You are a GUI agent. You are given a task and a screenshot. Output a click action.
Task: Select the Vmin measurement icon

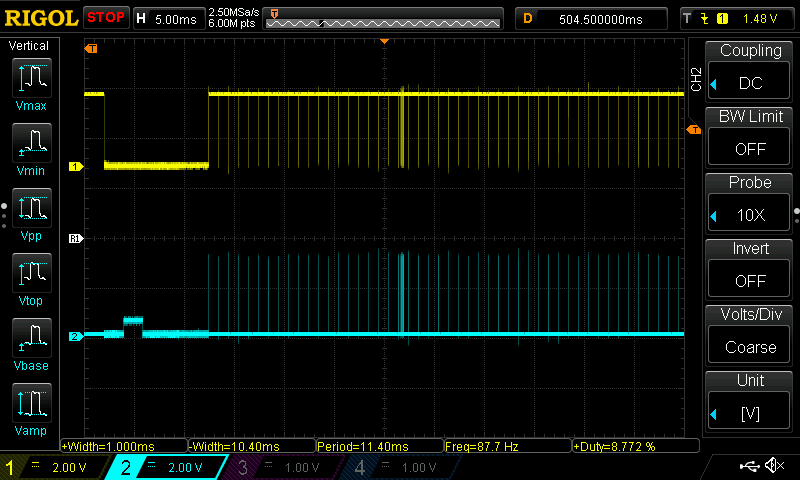pyautogui.click(x=31, y=143)
